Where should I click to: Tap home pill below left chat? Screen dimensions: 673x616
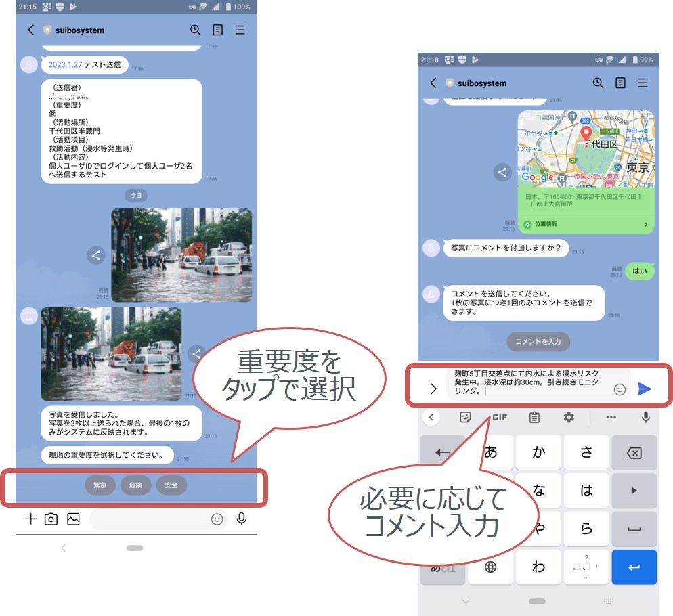(x=135, y=548)
